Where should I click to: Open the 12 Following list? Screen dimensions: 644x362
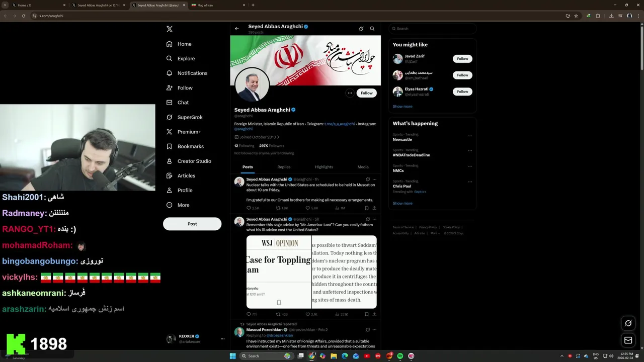pos(244,146)
